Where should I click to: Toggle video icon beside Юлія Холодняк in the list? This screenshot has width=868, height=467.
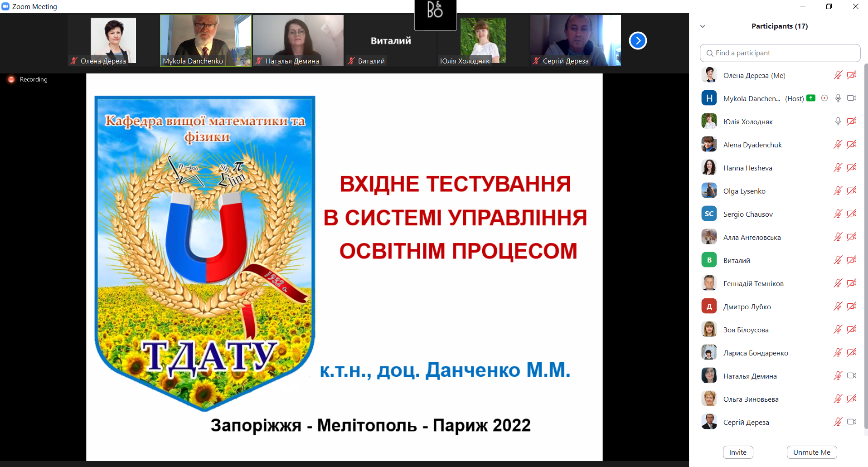(852, 122)
